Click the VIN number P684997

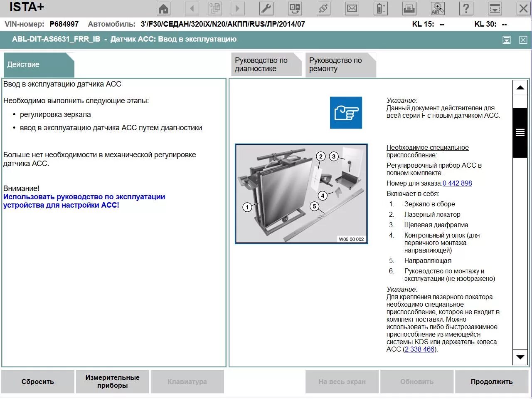[x=64, y=24]
